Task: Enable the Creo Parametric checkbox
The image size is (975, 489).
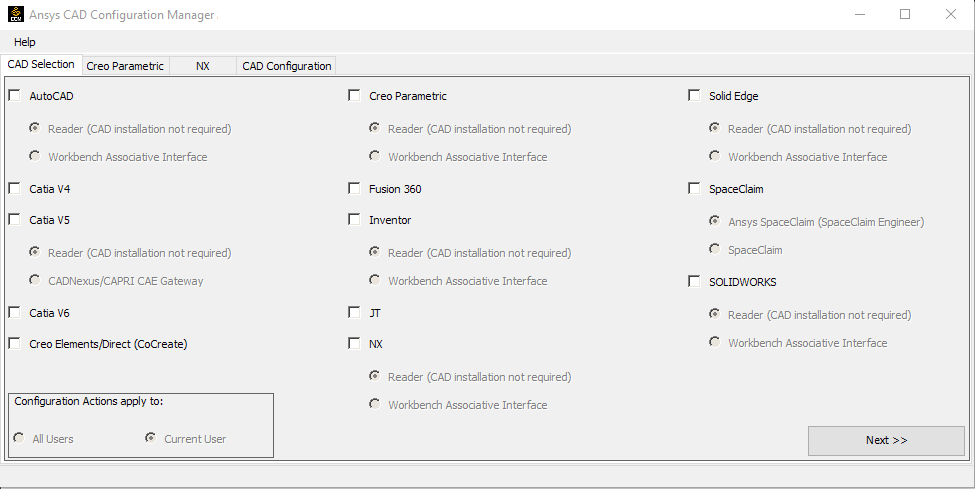Action: click(x=355, y=96)
